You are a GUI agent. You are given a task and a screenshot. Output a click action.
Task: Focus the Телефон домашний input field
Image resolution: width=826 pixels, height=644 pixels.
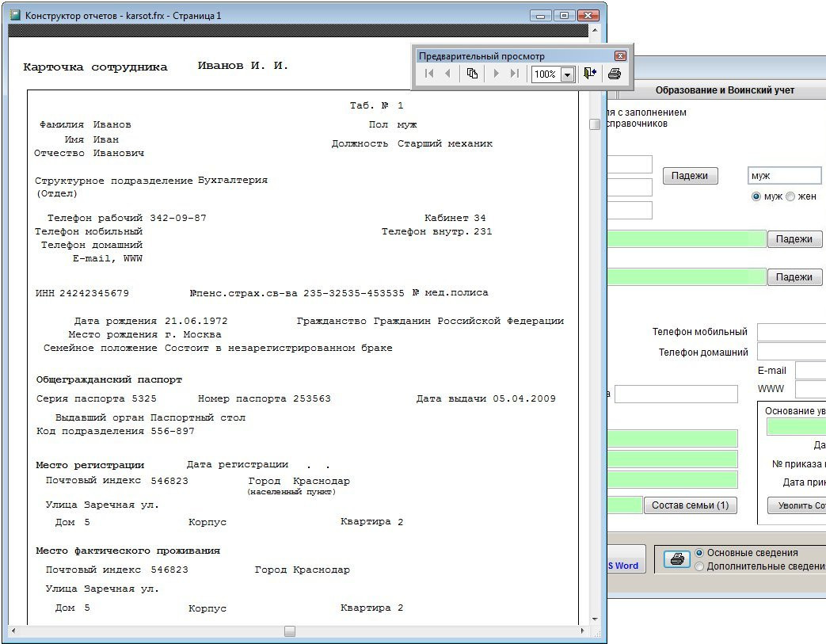coord(792,352)
